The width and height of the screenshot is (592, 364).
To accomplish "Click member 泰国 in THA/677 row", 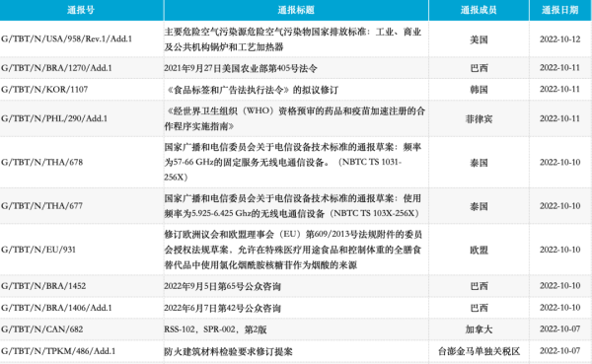I will (x=479, y=206).
